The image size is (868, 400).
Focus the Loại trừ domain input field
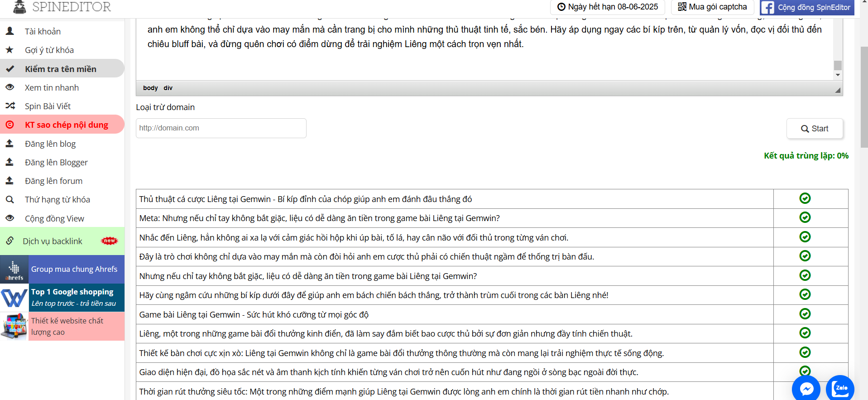(221, 128)
